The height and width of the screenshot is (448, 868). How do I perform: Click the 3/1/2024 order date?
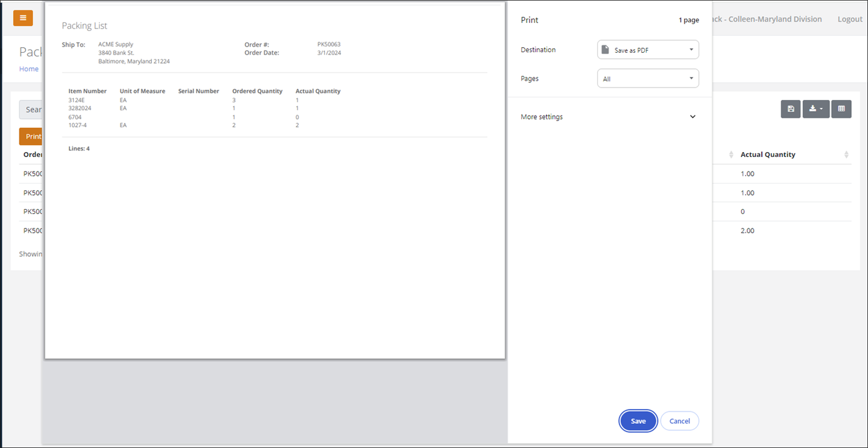coord(329,53)
